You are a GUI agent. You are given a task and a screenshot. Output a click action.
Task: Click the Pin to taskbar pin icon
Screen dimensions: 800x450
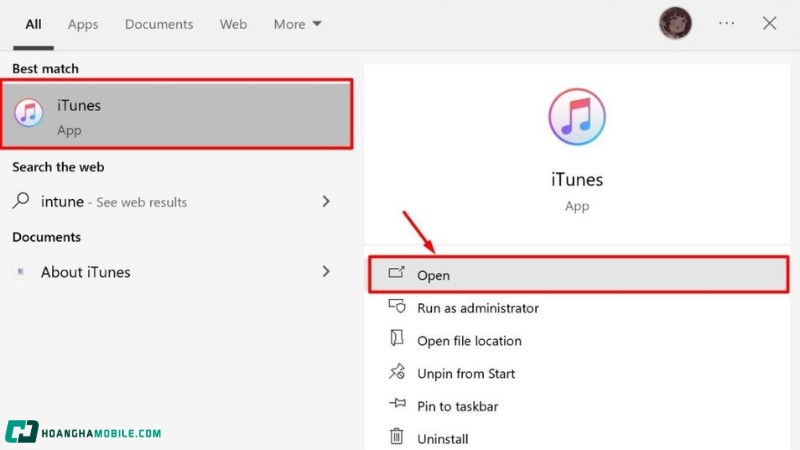[x=397, y=404]
